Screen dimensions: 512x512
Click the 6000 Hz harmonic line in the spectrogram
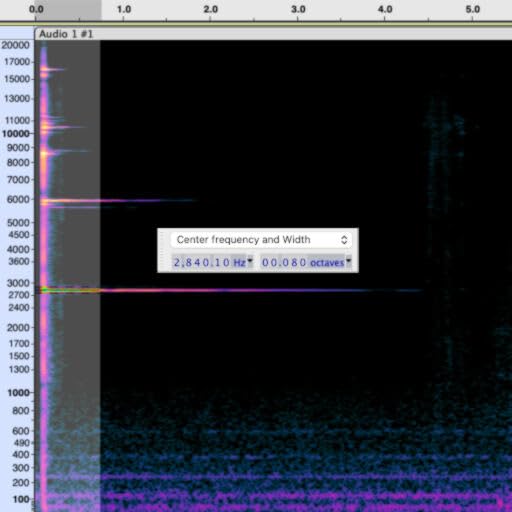[x=117, y=201]
